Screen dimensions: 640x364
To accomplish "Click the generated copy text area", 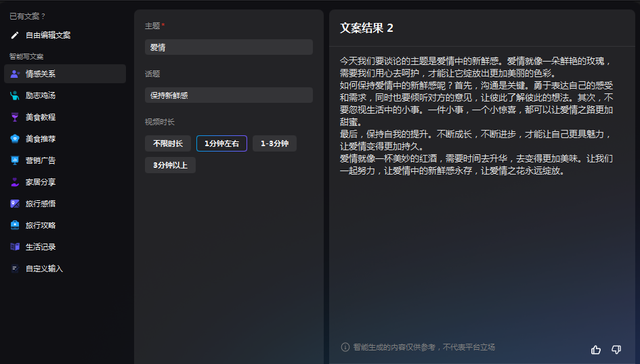I will coord(476,116).
